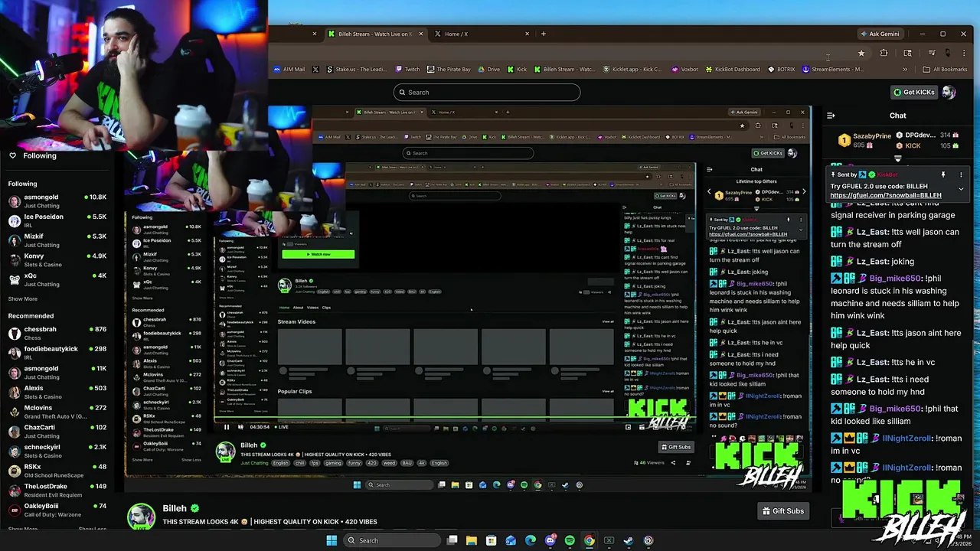Open foodiebeautykick recommended channel
This screenshot has height=551, width=980.
pyautogui.click(x=57, y=353)
